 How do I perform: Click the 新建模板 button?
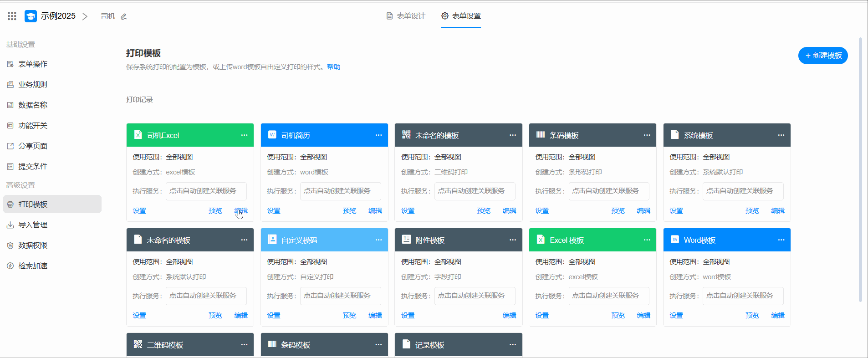822,56
